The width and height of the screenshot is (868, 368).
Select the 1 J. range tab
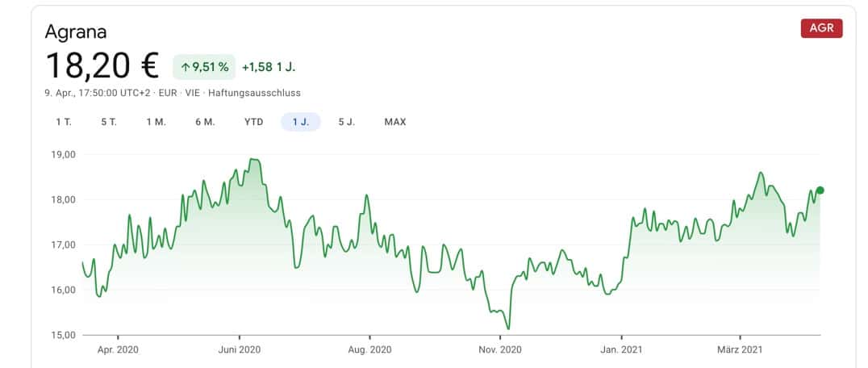coord(301,122)
